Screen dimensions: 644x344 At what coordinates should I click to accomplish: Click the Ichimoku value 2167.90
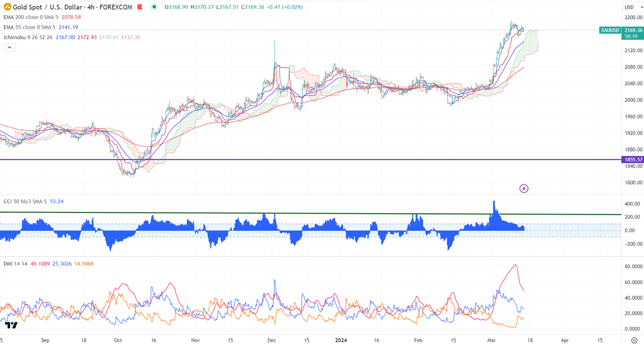pos(65,37)
